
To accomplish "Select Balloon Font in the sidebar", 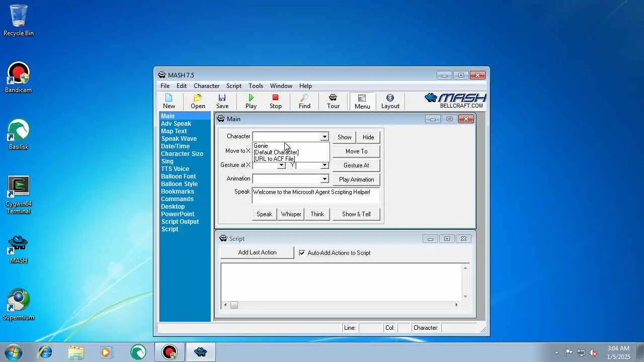I will coord(178,176).
